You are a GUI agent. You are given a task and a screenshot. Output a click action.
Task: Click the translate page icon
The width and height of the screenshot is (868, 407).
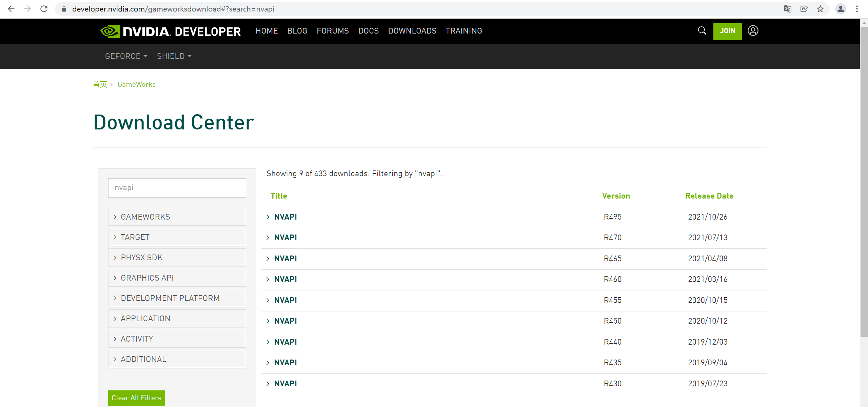788,9
